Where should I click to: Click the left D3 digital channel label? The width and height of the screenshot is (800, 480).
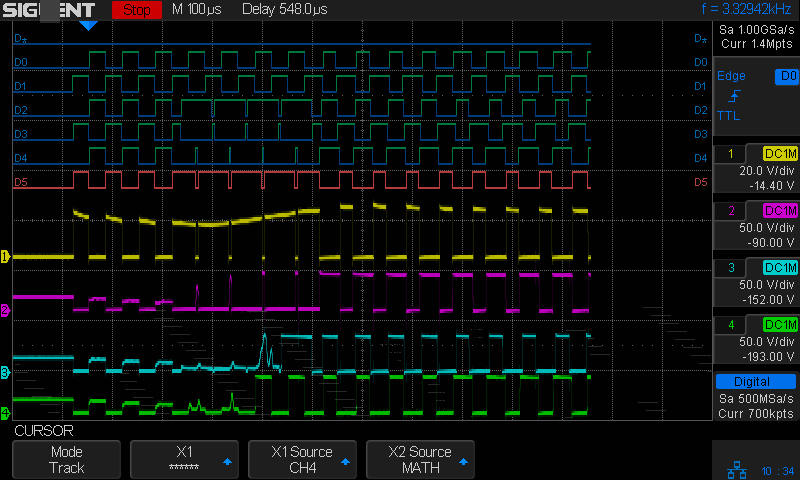[21, 134]
